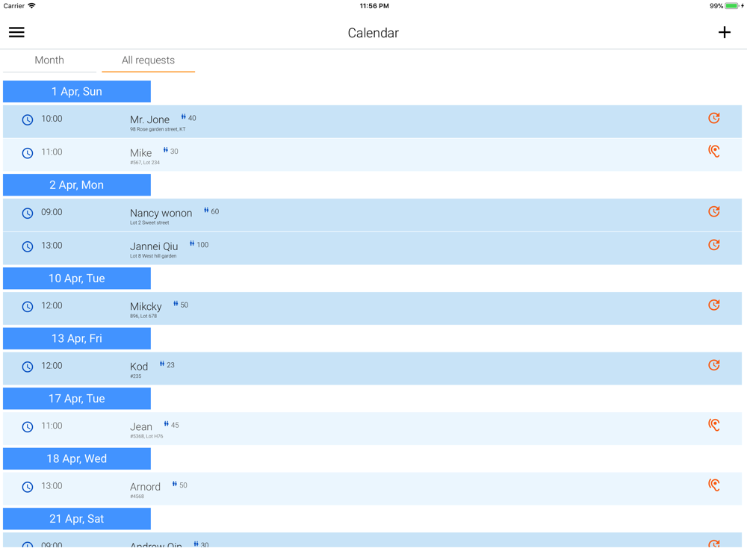This screenshot has width=747, height=560.
Task: Click the clock icon in Jannei Qiu's row
Action: [28, 246]
